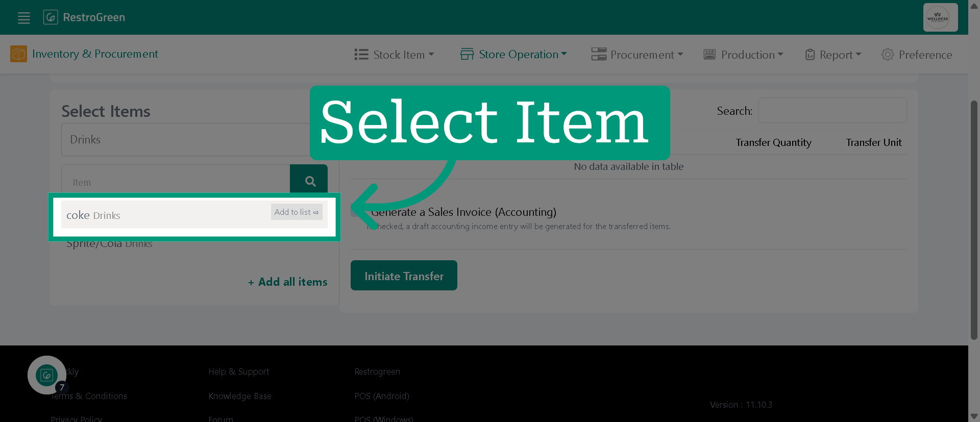980x422 pixels.
Task: Focus the Item search field
Action: [x=176, y=182]
